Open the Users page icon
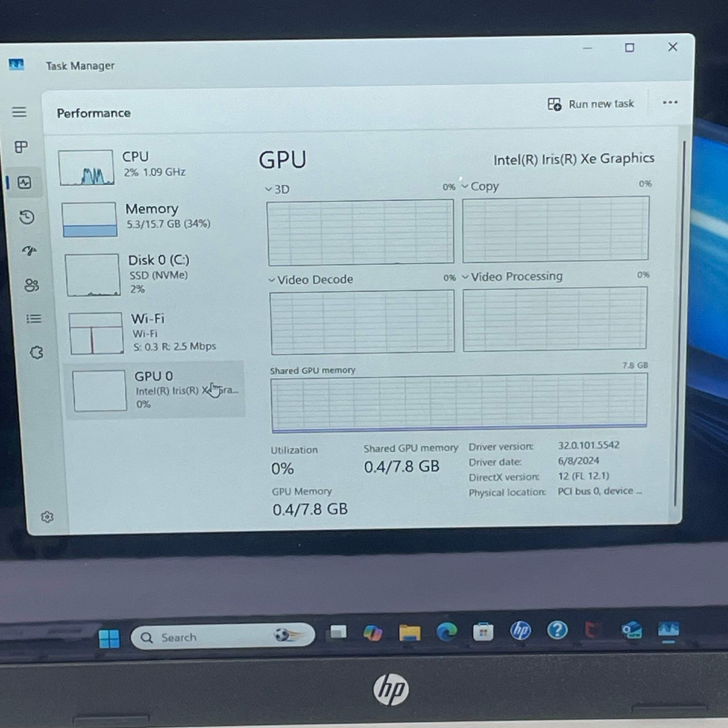 tap(31, 285)
